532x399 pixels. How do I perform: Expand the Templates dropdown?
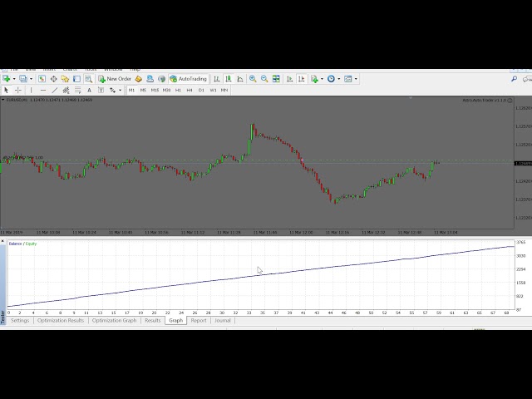[x=357, y=79]
